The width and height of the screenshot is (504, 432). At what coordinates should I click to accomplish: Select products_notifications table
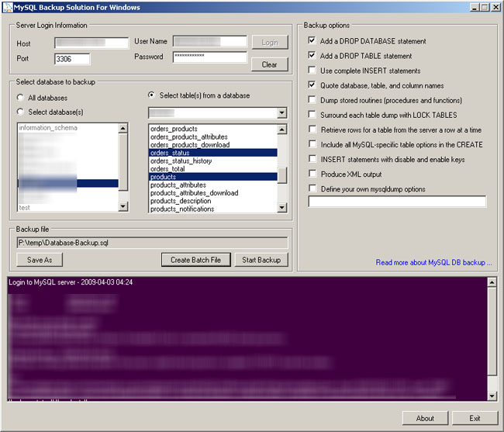[x=212, y=209]
